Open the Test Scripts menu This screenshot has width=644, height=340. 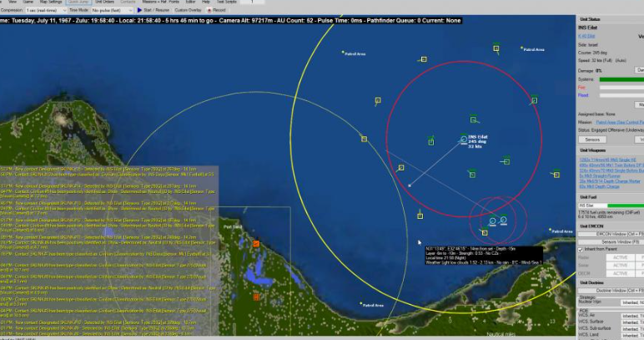pos(226,2)
